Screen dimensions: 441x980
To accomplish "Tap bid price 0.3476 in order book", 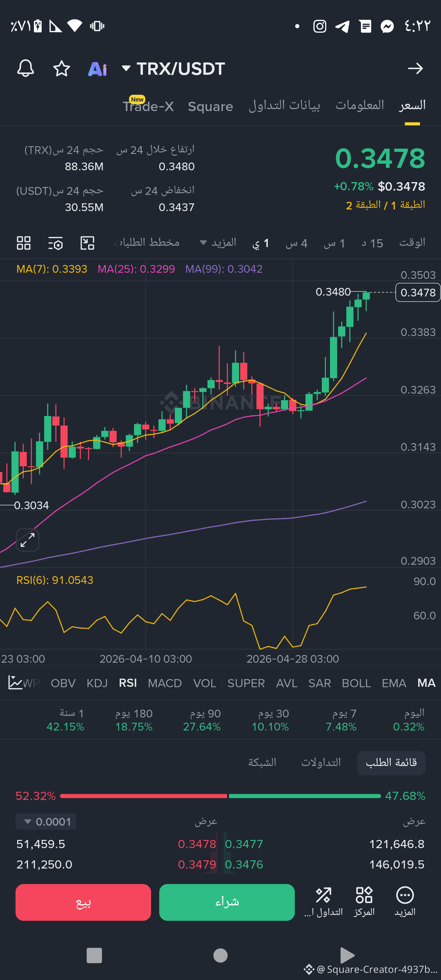I will pyautogui.click(x=244, y=864).
